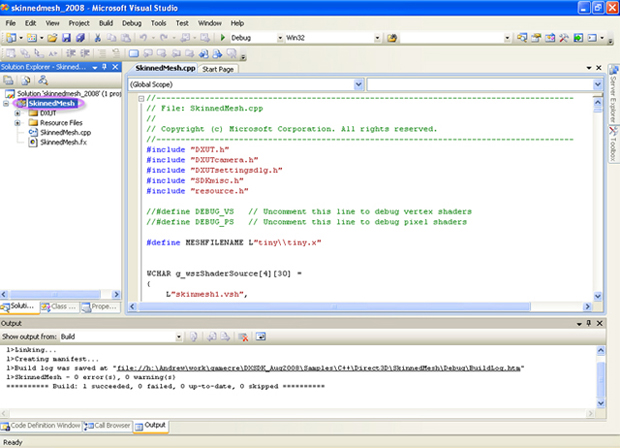Screen dimensions: 620x448
Task: Click the Properties icon in Solution Explorer
Action: point(8,81)
